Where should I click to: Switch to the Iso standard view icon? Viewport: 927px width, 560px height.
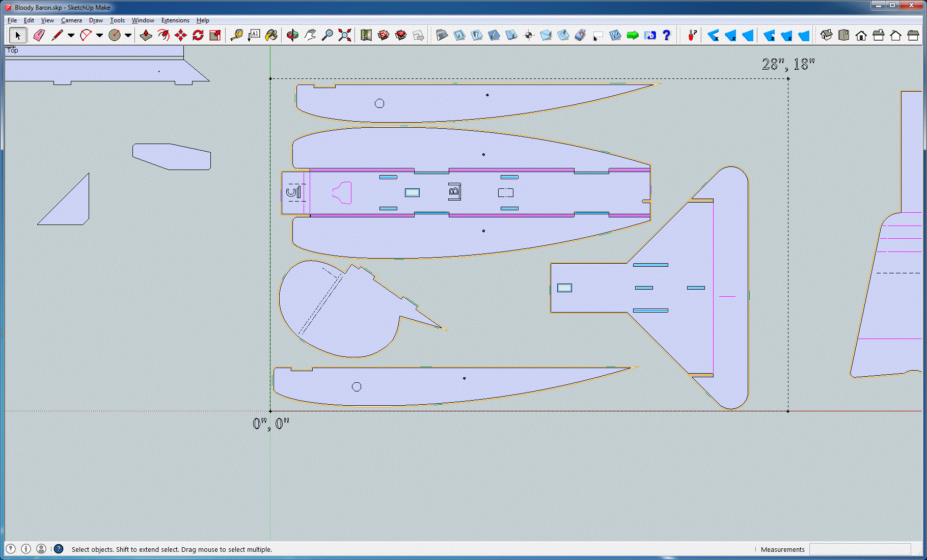point(826,35)
